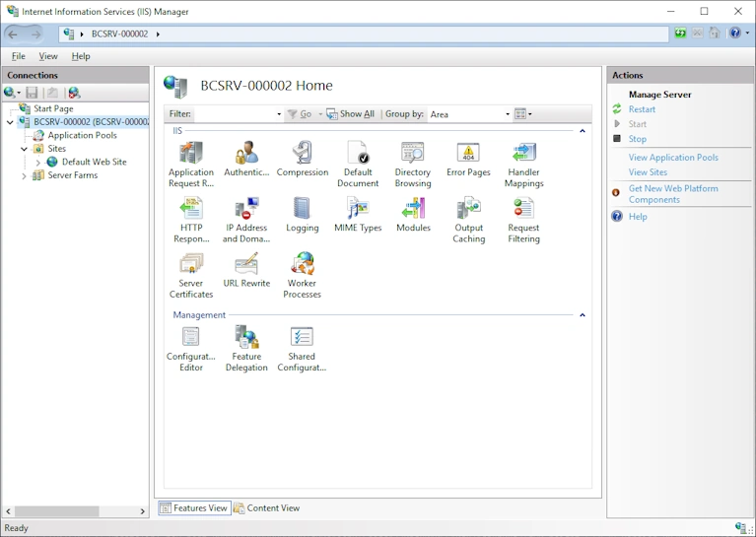Select Default Web Site in tree
Image resolution: width=756 pixels, height=537 pixels.
[94, 163]
